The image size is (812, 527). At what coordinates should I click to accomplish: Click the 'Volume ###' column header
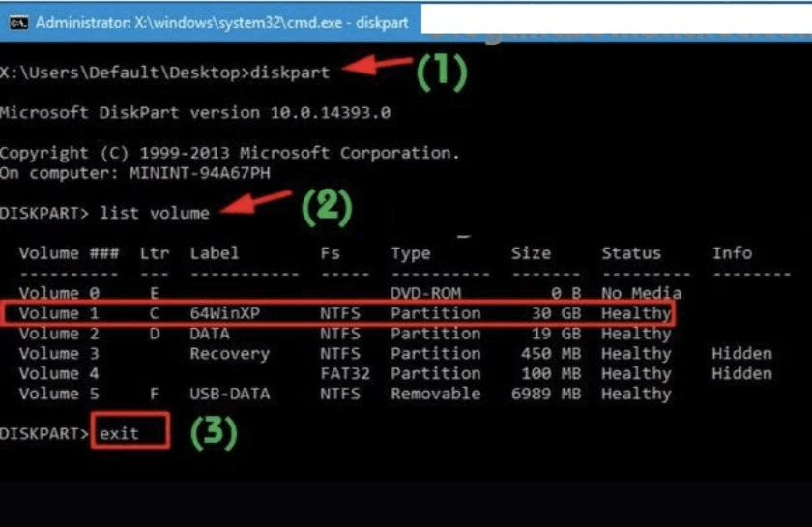[x=70, y=253]
